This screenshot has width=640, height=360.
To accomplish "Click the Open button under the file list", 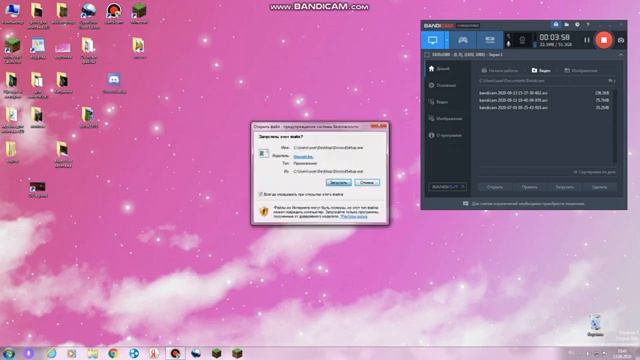I will [495, 187].
